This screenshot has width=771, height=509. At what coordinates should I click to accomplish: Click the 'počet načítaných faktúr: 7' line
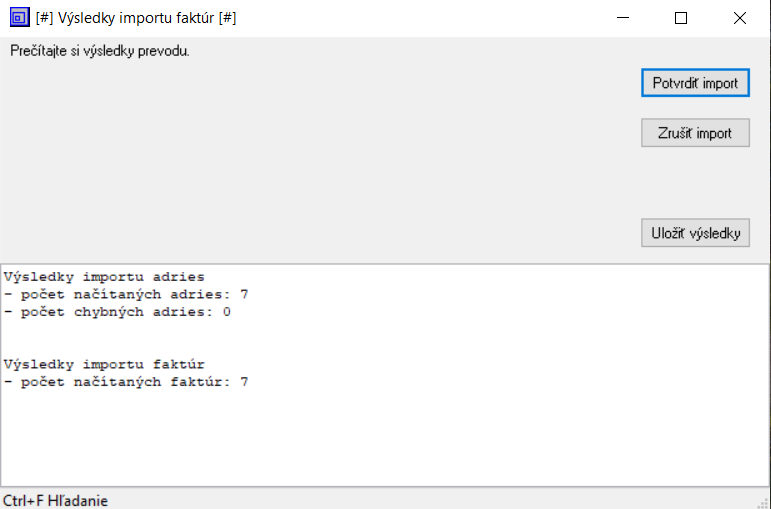[126, 382]
